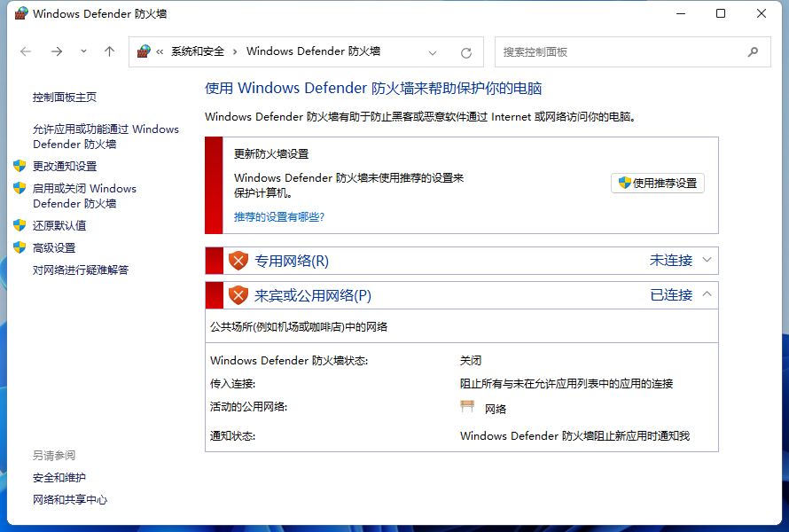Click the firewall icon in address bar
Image resolution: width=789 pixels, height=532 pixels.
pos(144,51)
